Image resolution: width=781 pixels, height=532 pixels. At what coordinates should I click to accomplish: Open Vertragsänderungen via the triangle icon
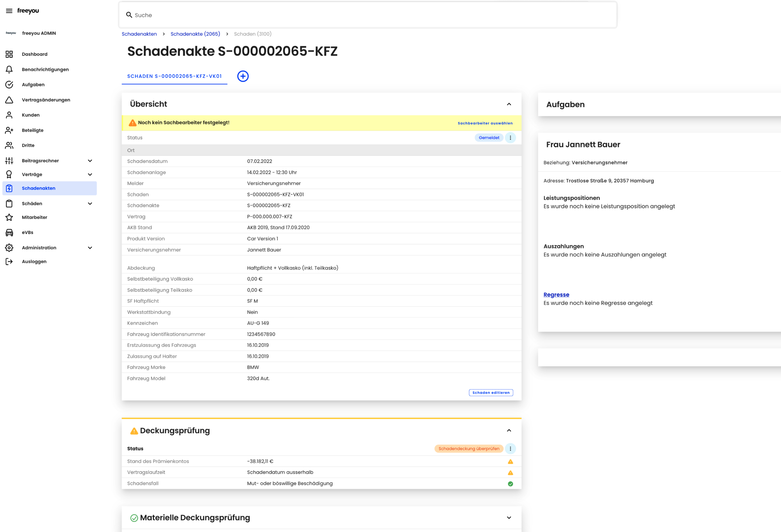click(x=9, y=99)
